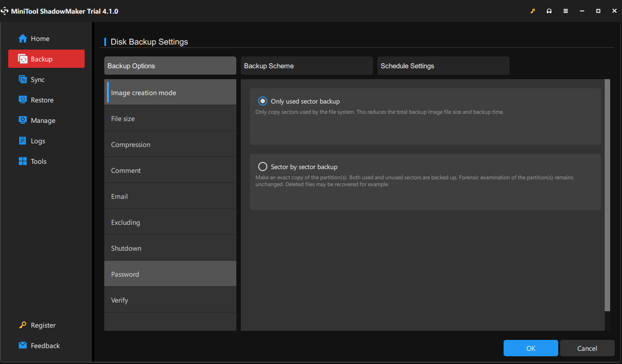Go to Restore label in sidebar
Viewport: 622px width, 364px height.
42,100
